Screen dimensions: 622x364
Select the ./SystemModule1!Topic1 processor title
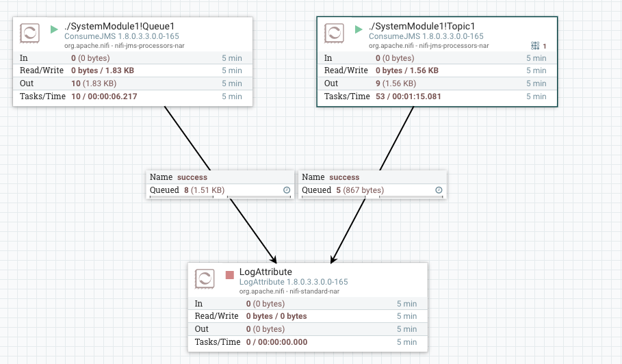[x=422, y=26]
